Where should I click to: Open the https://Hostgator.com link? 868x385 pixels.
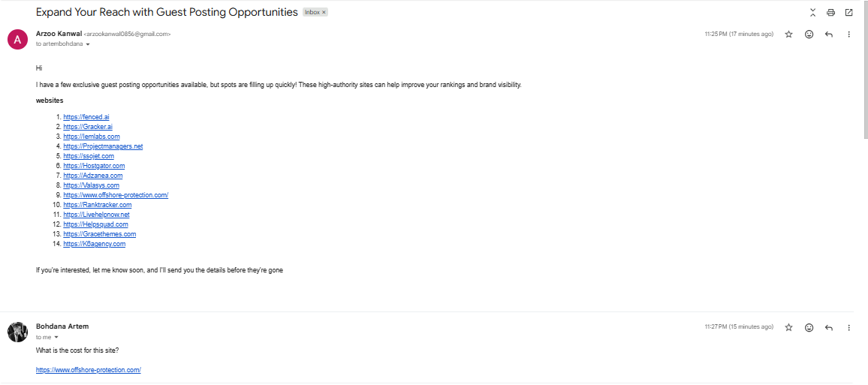[x=94, y=166]
